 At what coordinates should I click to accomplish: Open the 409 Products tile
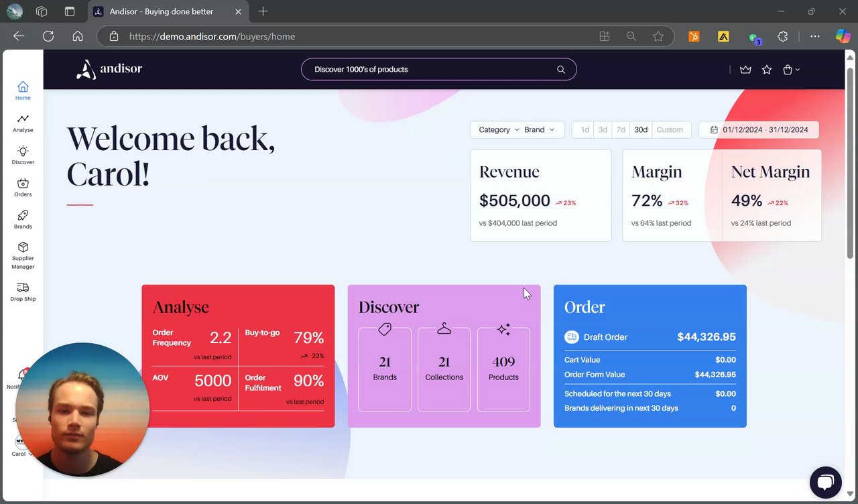coord(503,369)
